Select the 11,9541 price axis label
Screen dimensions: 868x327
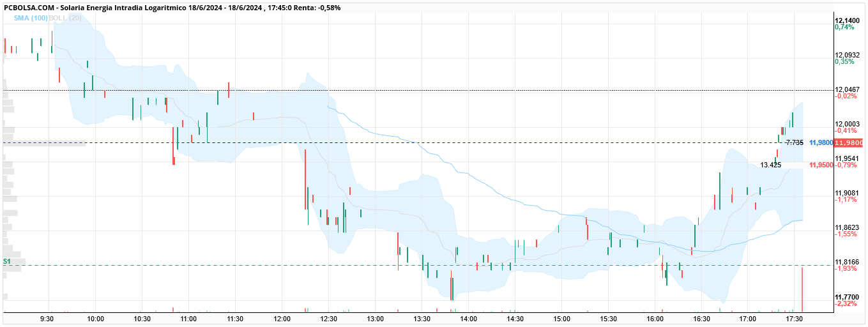(x=847, y=158)
